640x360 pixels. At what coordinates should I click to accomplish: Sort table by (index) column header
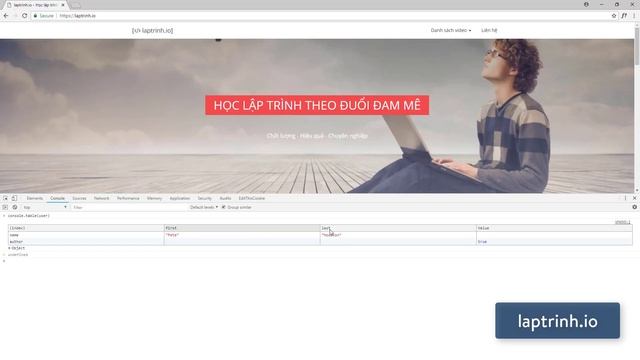86,228
